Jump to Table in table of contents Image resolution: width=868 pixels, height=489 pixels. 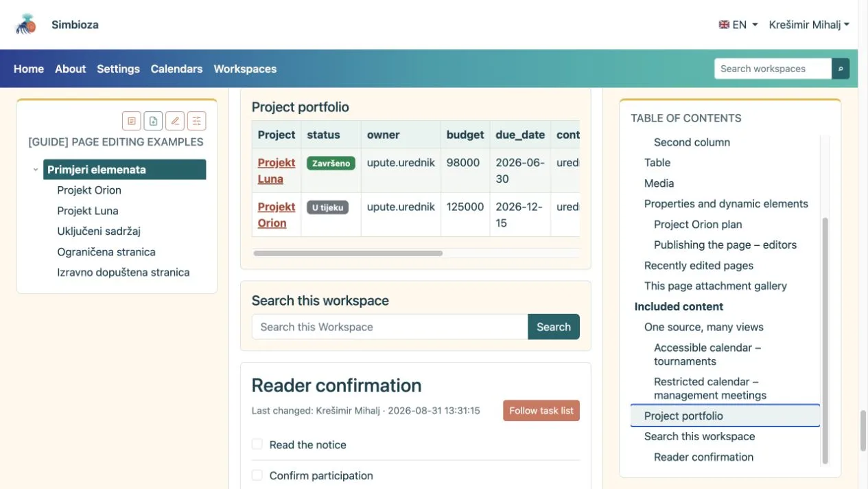pyautogui.click(x=657, y=163)
